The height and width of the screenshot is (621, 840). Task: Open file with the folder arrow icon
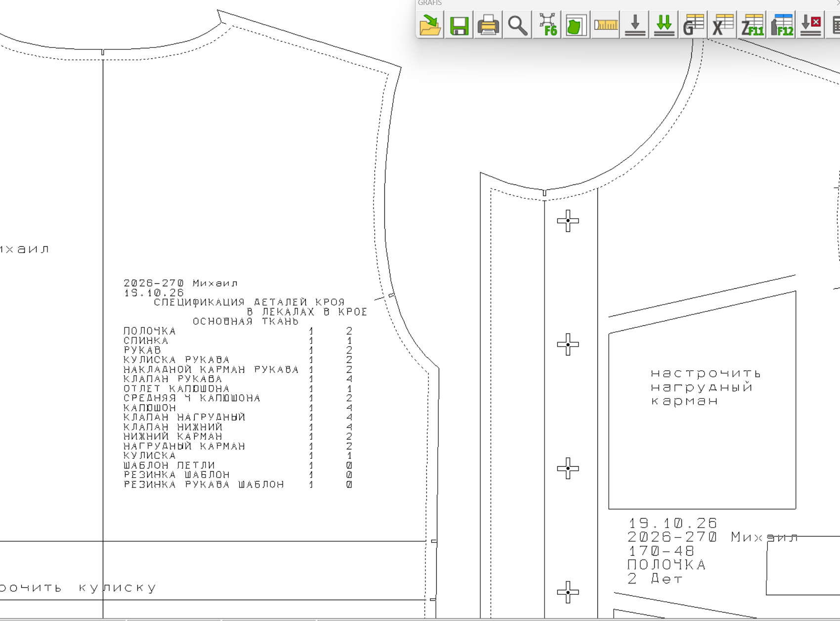pyautogui.click(x=430, y=25)
